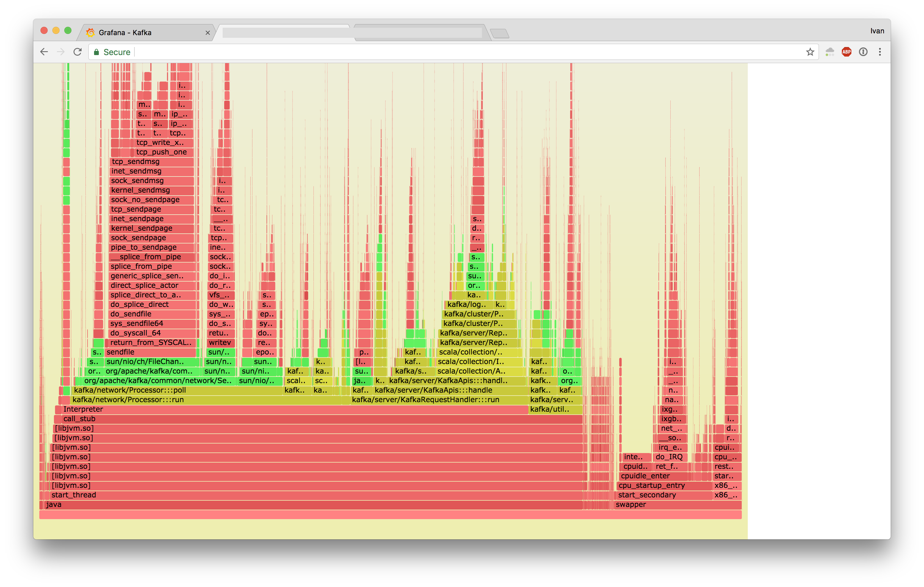This screenshot has width=924, height=587.
Task: Click the swapper frame at the base
Action: pyautogui.click(x=678, y=505)
